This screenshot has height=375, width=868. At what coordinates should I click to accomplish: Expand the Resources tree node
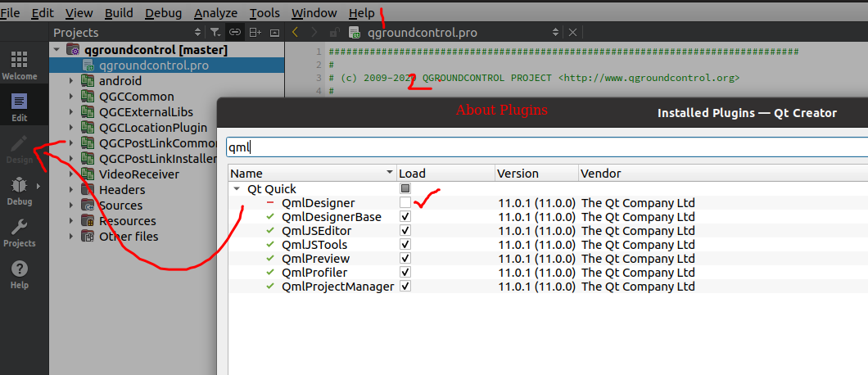click(71, 221)
